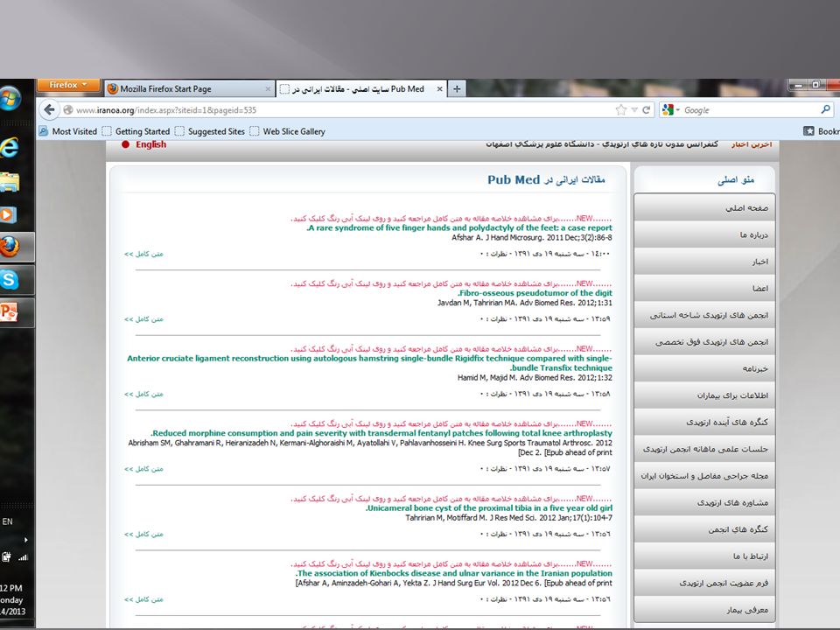The height and width of the screenshot is (630, 840).
Task: Open ارتباط با ما menu item
Action: coord(704,556)
